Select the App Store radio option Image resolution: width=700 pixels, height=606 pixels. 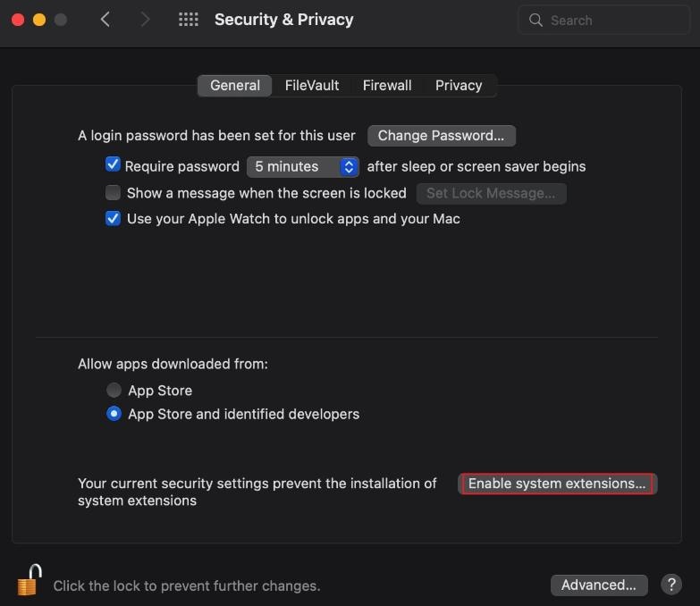(x=114, y=390)
